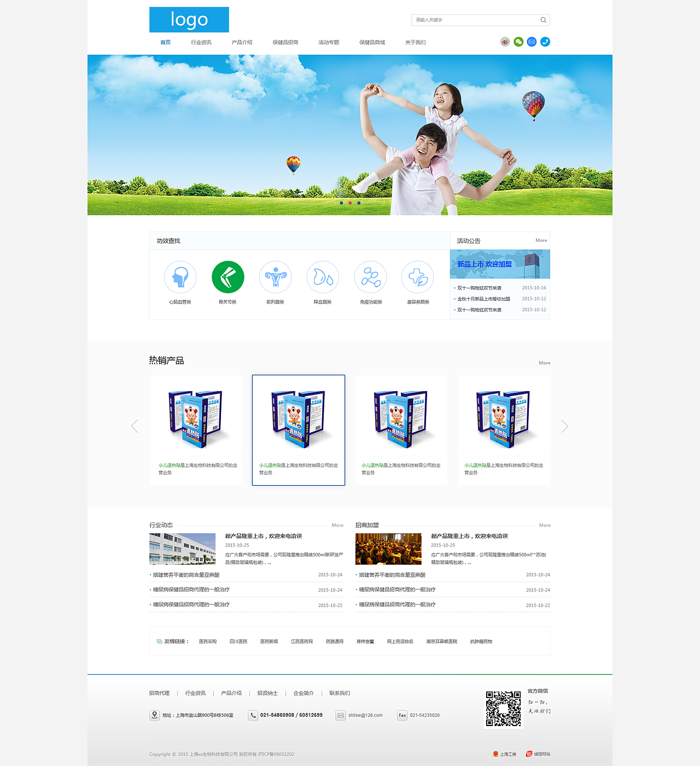Select the 心脑血管类 category icon
The width and height of the screenshot is (700, 766).
[x=180, y=276]
